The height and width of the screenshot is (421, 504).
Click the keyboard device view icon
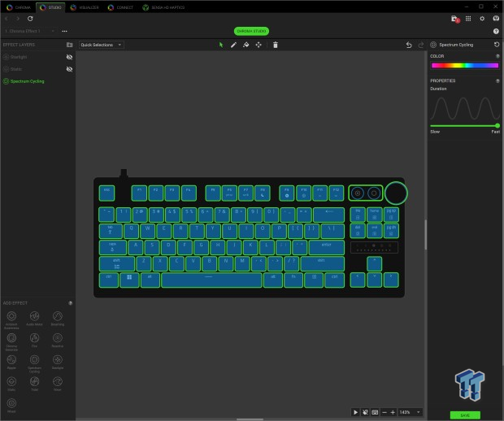point(375,412)
